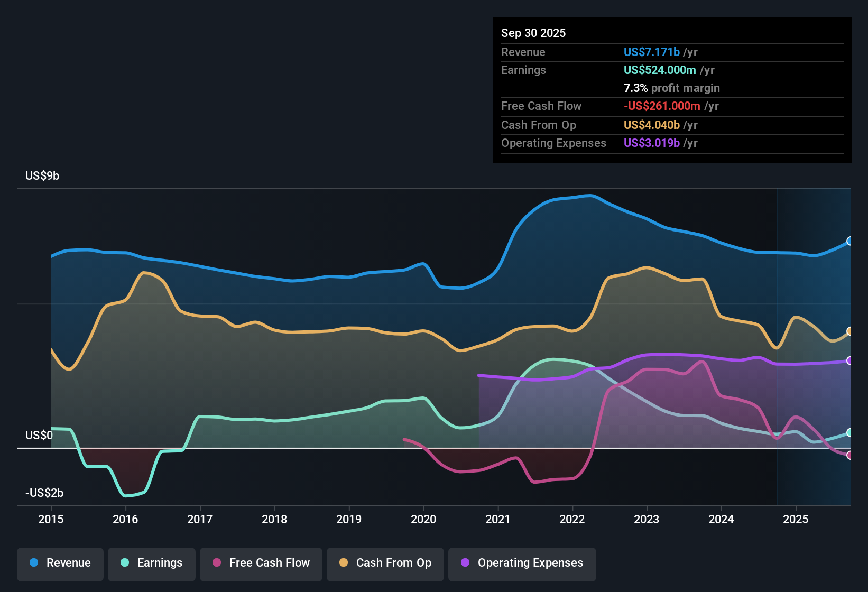The width and height of the screenshot is (868, 592).
Task: Expand the Free Cash Flow legend item
Action: coord(261,563)
